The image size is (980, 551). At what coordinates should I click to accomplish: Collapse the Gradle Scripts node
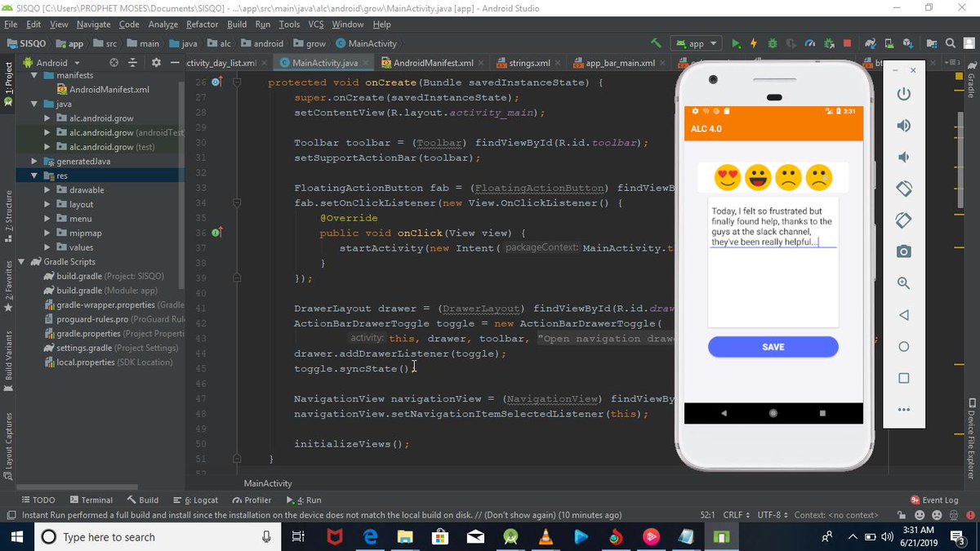[x=24, y=261]
